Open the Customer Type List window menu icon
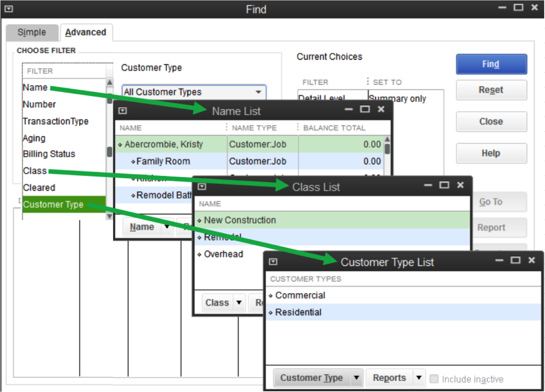The image size is (545, 392). coord(273,262)
